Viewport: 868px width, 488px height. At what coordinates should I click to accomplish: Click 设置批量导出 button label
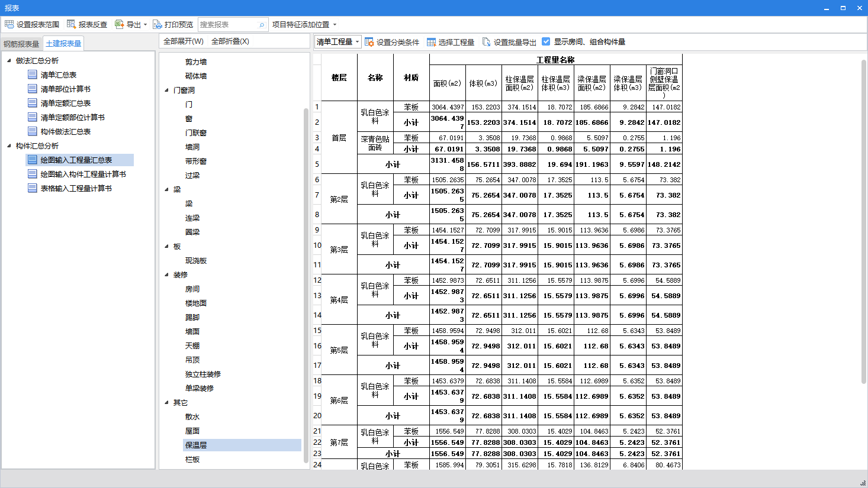click(515, 42)
